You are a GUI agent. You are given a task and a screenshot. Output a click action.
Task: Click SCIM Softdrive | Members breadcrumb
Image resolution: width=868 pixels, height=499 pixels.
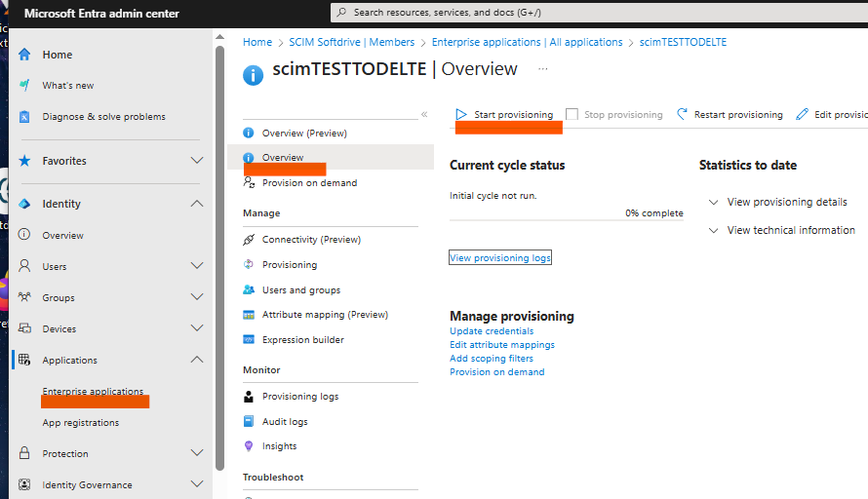click(x=351, y=42)
